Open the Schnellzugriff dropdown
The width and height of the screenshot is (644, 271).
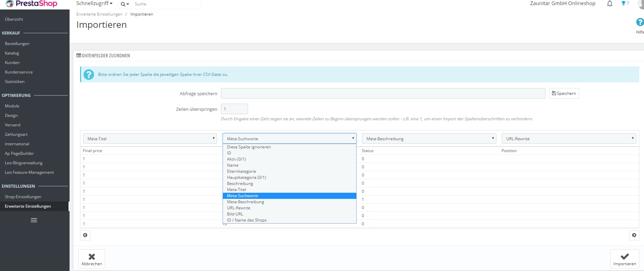tap(94, 3)
